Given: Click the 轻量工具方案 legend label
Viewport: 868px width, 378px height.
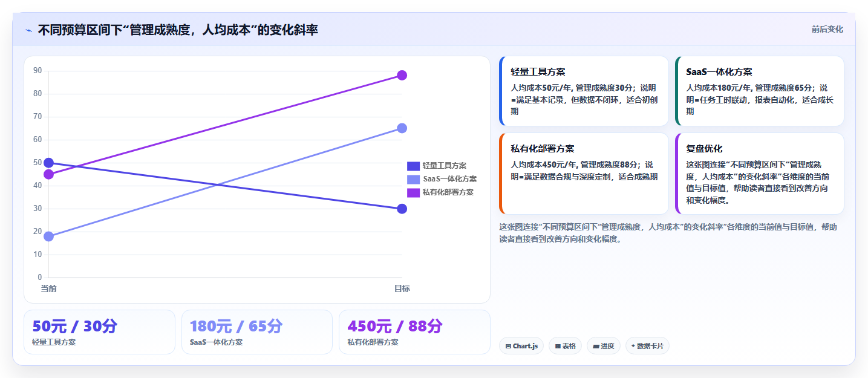Looking at the screenshot, I should click(x=444, y=166).
